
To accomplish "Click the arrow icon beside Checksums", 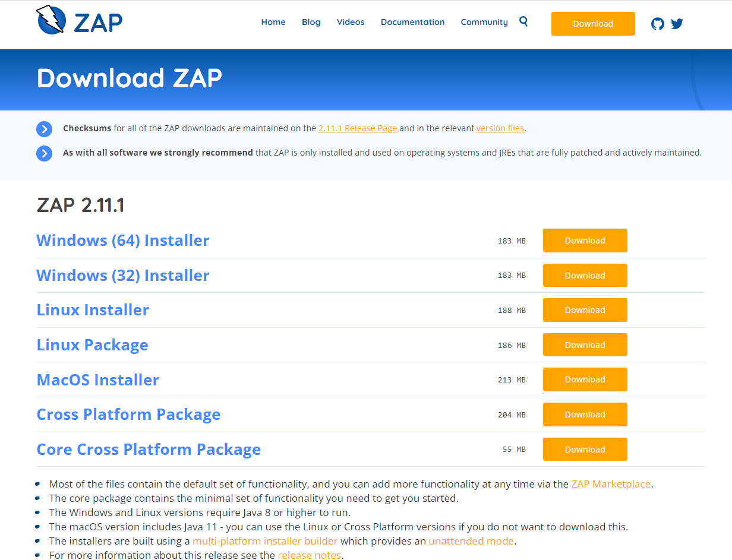I will click(x=45, y=129).
